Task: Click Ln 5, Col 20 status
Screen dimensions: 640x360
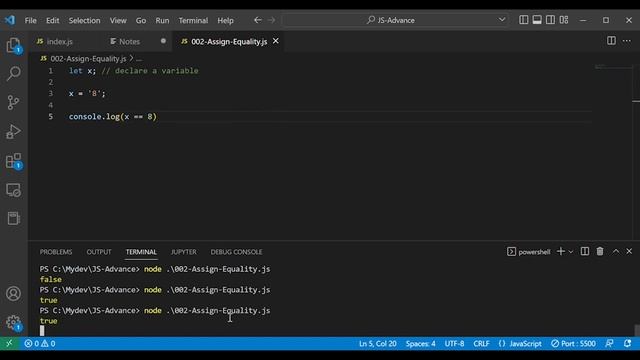Action: click(x=378, y=344)
